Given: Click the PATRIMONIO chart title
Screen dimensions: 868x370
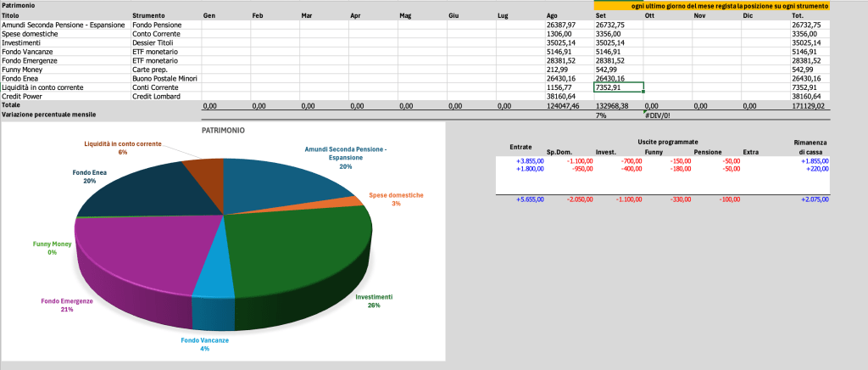Looking at the screenshot, I should tap(224, 132).
